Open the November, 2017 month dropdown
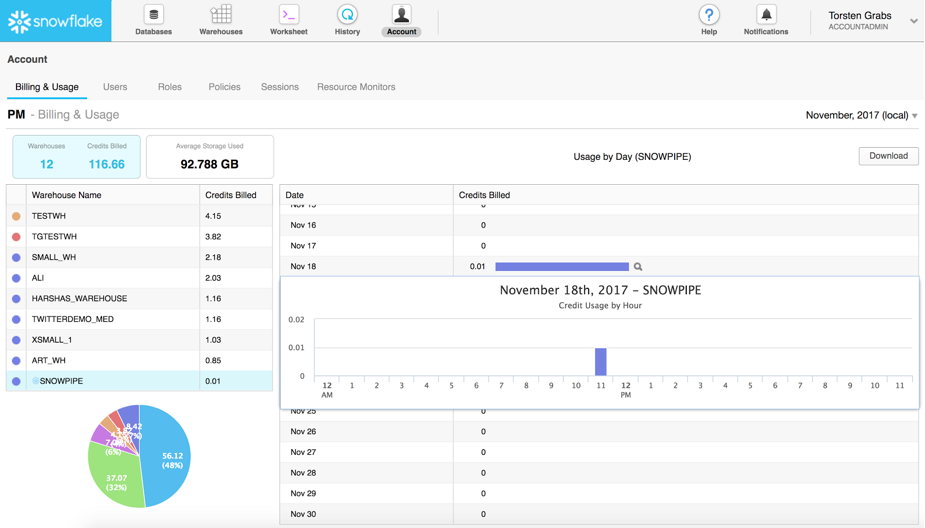The width and height of the screenshot is (925, 528). 861,116
